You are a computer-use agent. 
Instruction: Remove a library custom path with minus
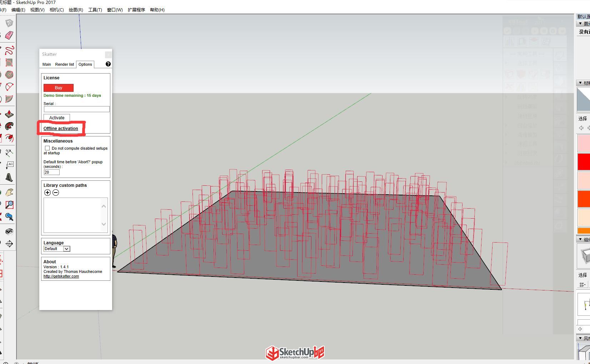[56, 193]
